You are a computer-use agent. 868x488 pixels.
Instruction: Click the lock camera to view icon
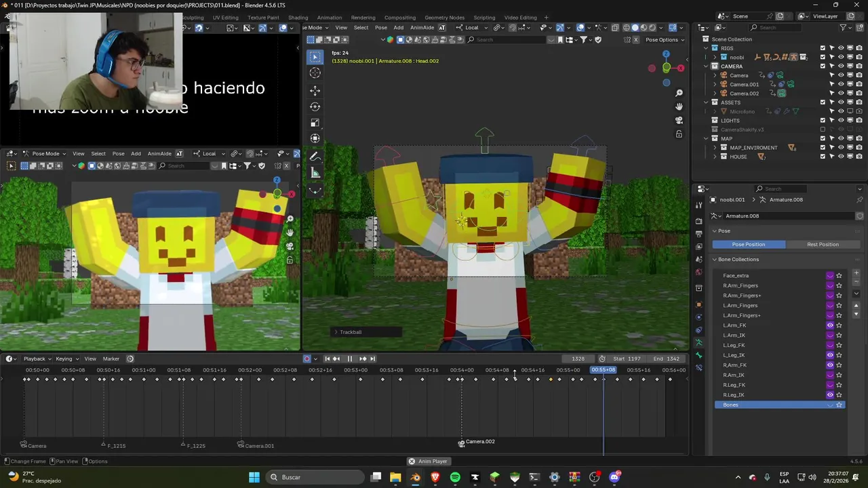click(679, 134)
